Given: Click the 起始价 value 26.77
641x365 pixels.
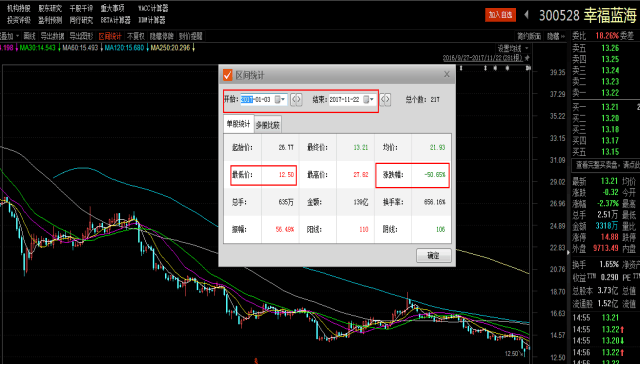Looking at the screenshot, I should pos(286,148).
